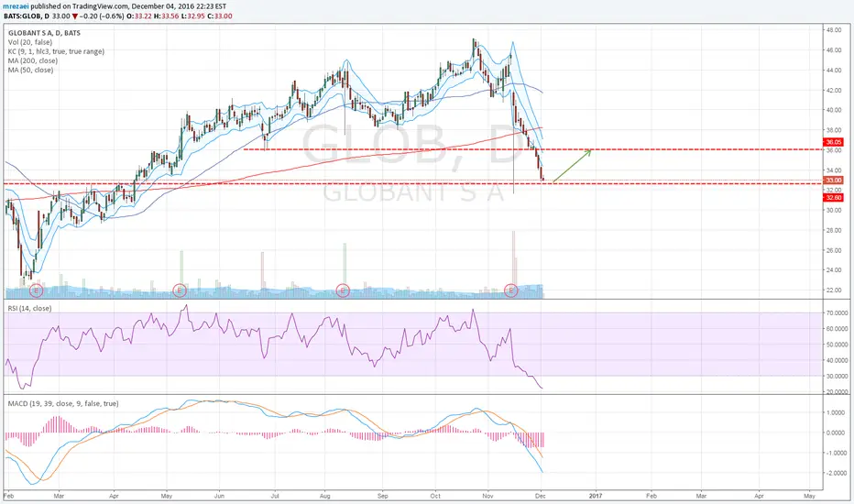Image resolution: width=854 pixels, height=504 pixels.
Task: Click the Nov label on the time axis
Action: 488,496
